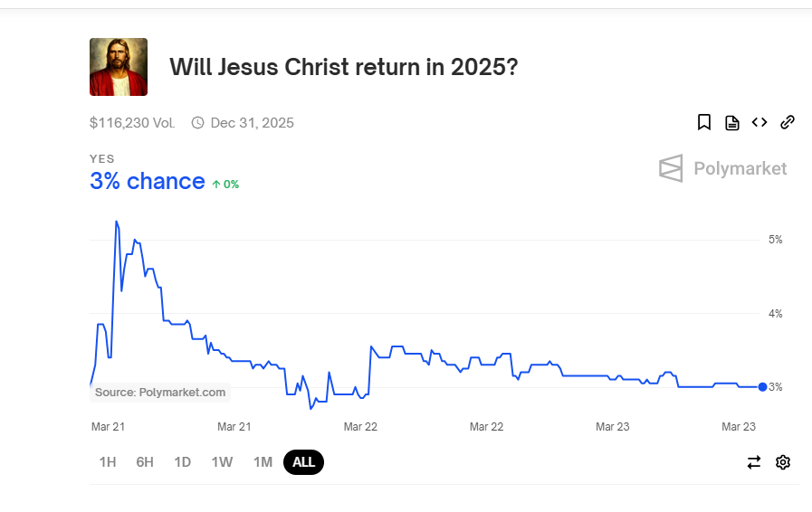Open the document page icon
This screenshot has height=512, width=812.
(x=731, y=123)
